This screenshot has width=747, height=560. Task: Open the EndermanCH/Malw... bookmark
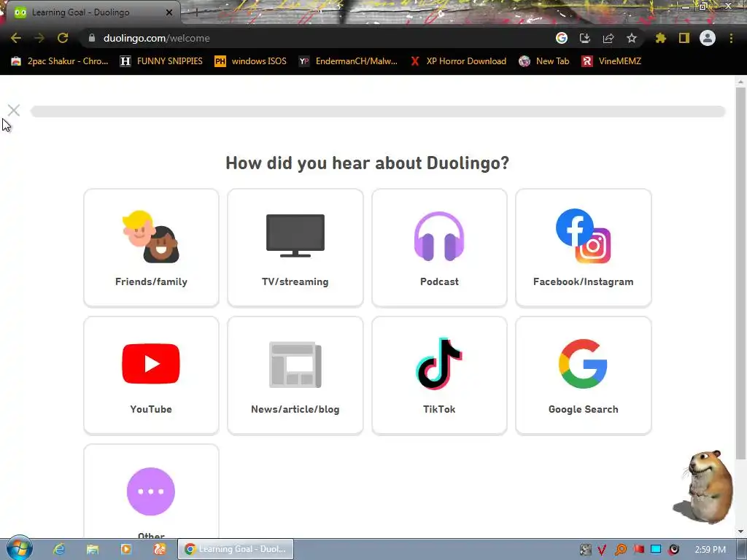348,61
